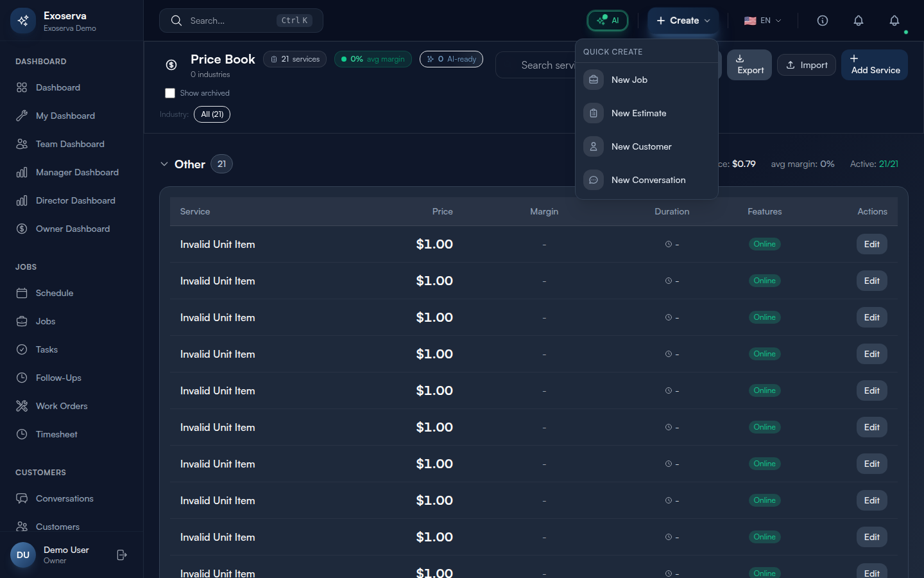924x578 pixels.
Task: Click the Add Service button
Action: point(874,65)
